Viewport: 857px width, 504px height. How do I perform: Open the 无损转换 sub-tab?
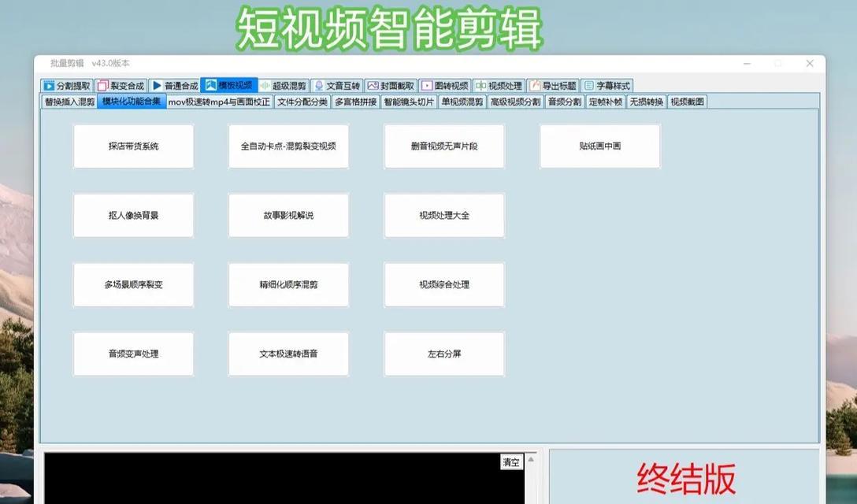tap(646, 102)
